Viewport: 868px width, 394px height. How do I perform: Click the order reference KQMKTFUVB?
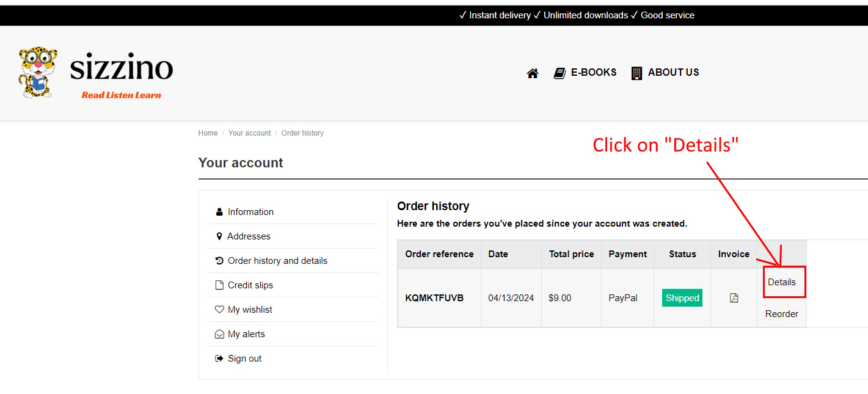pos(434,298)
